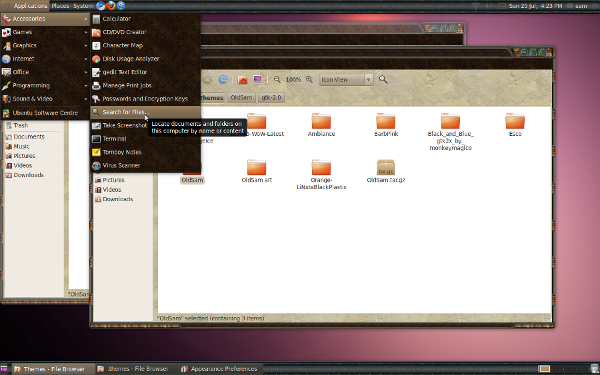Viewport: 600px width, 375px height.
Task: Open the Places menu
Action: pos(60,6)
